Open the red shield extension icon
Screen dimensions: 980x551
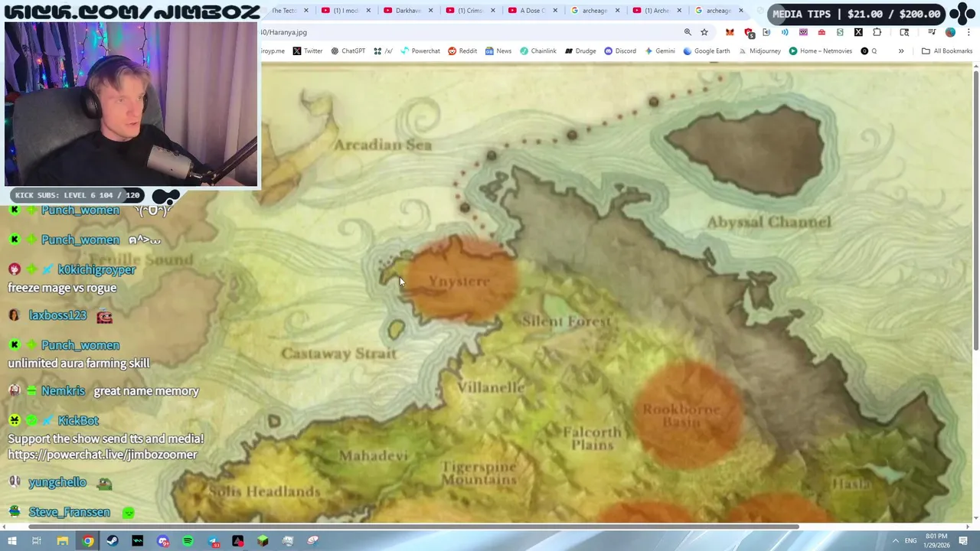point(749,32)
